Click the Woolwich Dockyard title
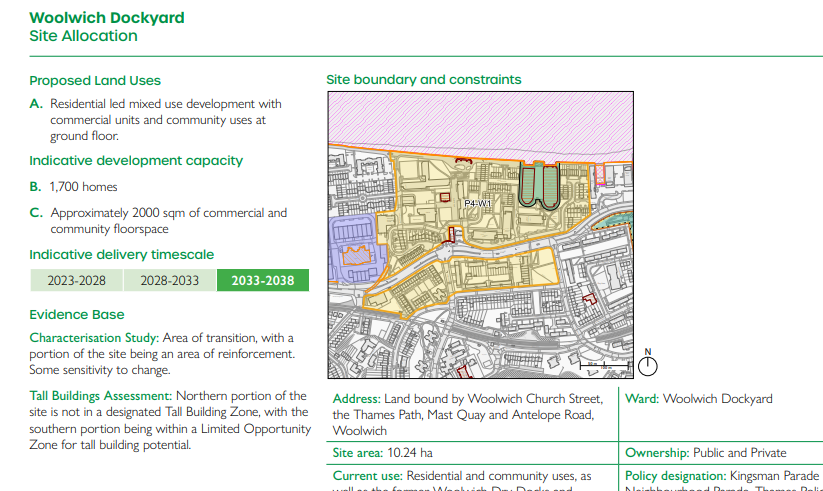The image size is (823, 491). 107,18
